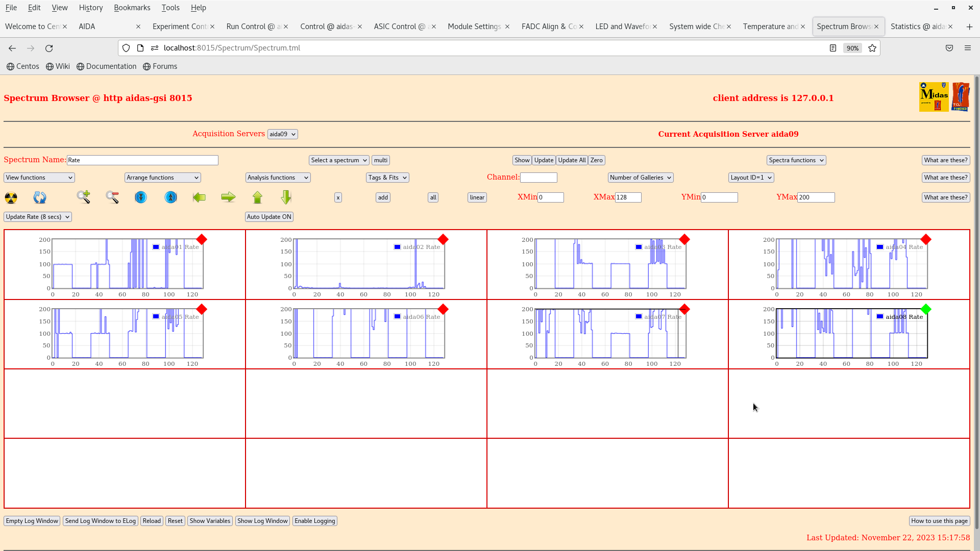Click the radiation hazard icon
The image size is (980, 551).
pyautogui.click(x=11, y=197)
